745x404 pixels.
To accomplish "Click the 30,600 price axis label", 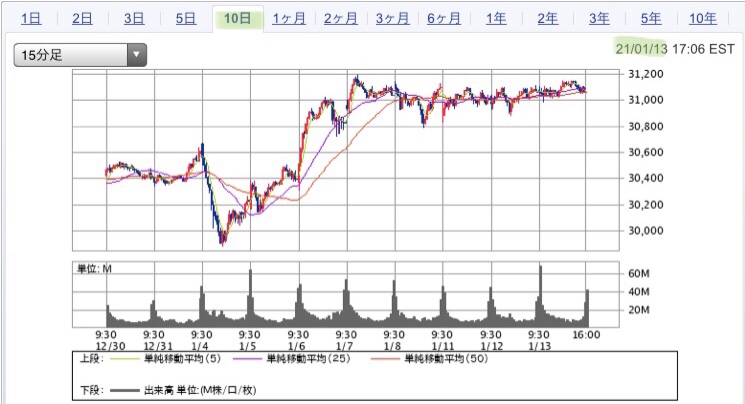I will [646, 152].
